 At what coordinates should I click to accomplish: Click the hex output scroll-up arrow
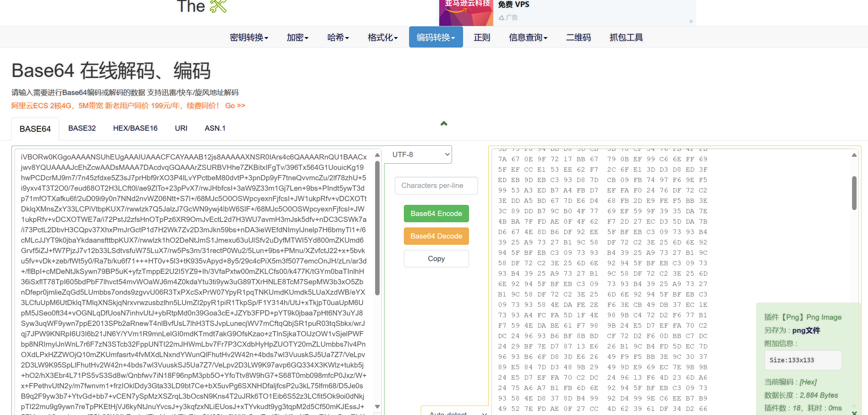pyautogui.click(x=854, y=155)
